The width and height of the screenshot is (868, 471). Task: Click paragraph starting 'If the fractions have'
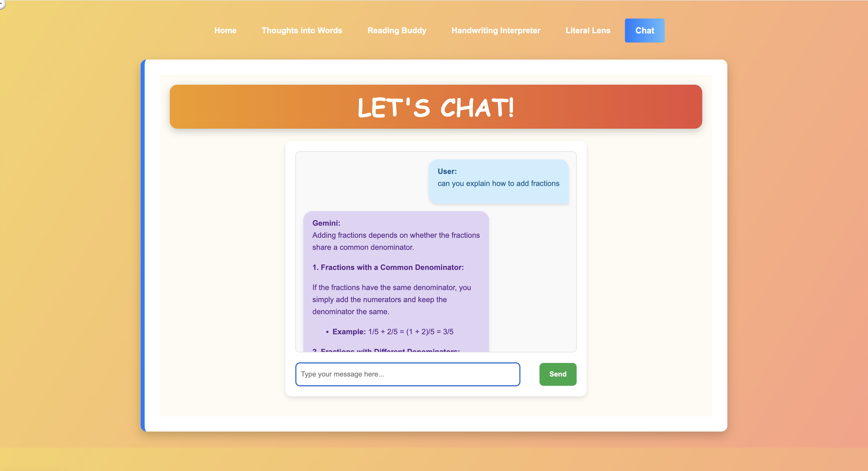pos(391,299)
